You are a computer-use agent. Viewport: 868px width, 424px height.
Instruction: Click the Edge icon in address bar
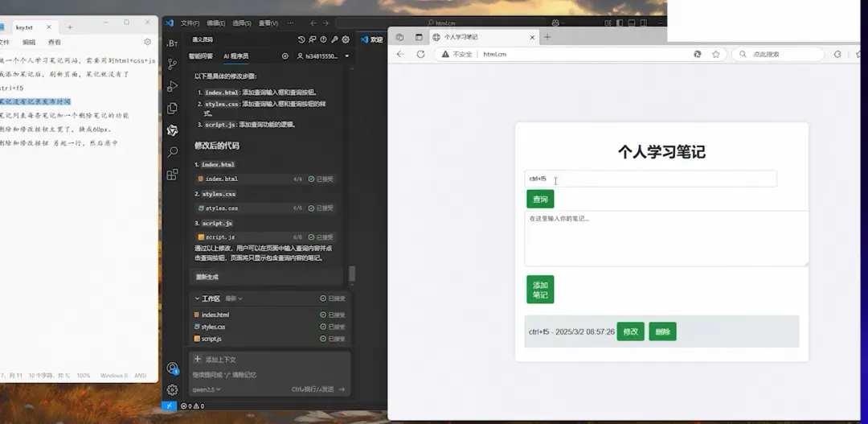[698, 55]
